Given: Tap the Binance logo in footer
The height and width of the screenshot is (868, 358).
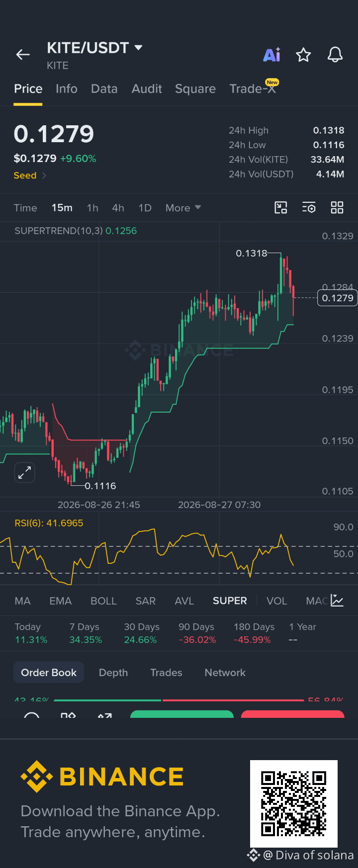Looking at the screenshot, I should click(x=102, y=777).
